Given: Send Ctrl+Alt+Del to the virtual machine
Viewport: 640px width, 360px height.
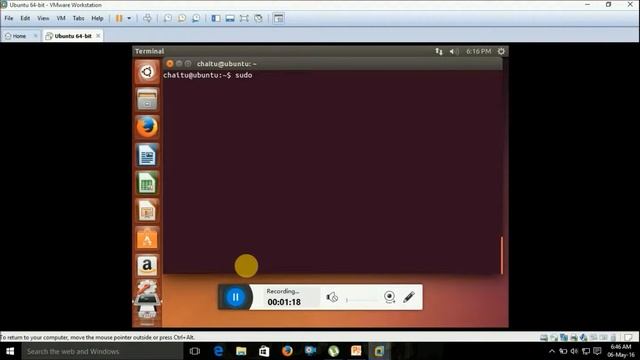Looking at the screenshot, I should tap(147, 18).
